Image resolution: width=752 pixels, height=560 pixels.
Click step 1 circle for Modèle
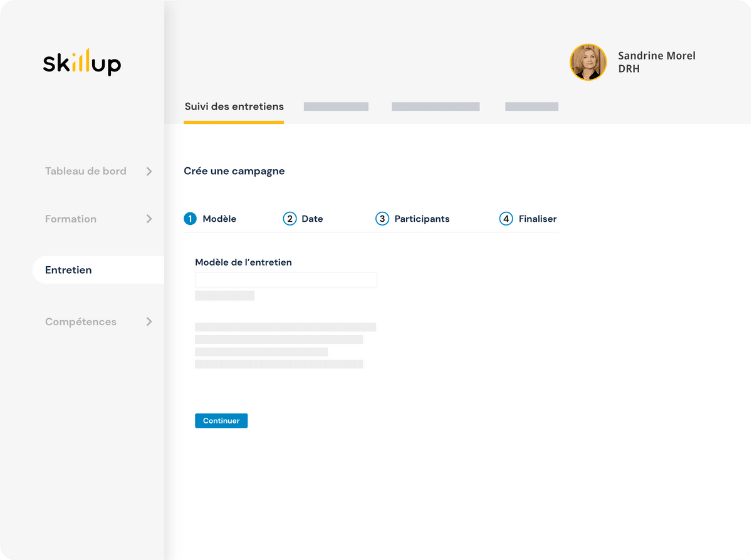click(x=190, y=219)
